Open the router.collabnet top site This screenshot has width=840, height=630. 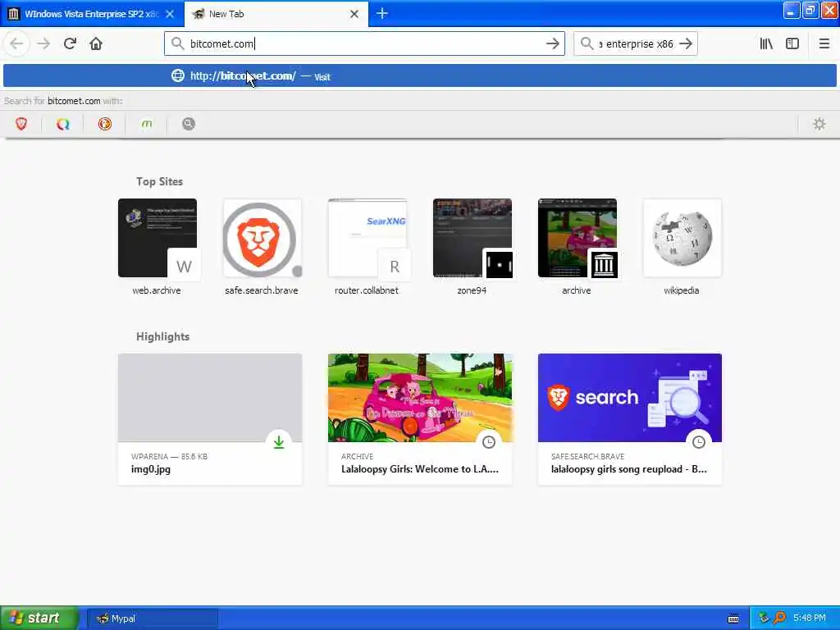(367, 247)
